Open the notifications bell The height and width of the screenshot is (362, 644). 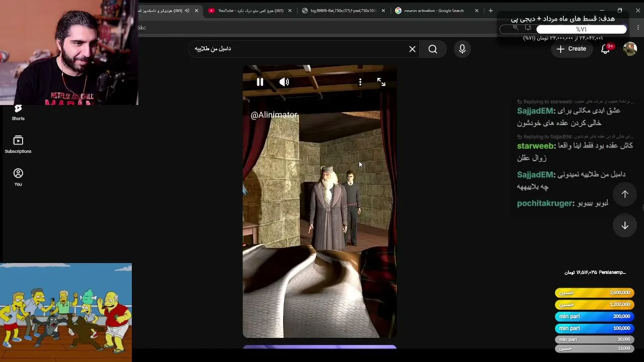[606, 49]
